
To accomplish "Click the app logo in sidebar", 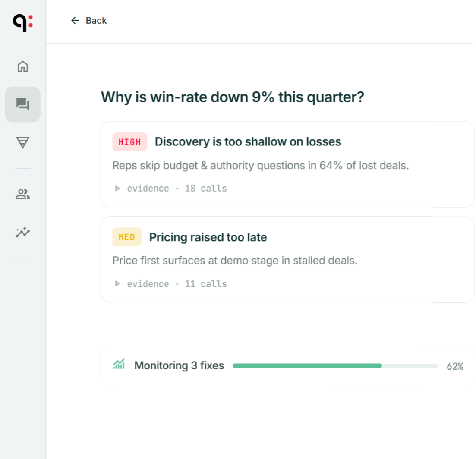I will tap(23, 23).
